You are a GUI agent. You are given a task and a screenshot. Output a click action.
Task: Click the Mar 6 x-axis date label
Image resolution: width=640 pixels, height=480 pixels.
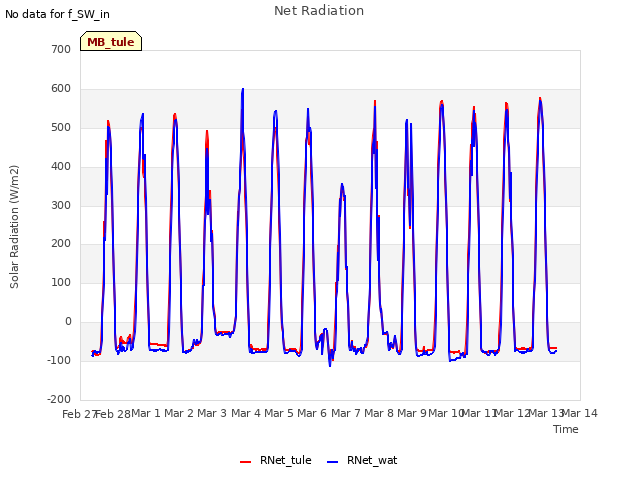(x=312, y=413)
